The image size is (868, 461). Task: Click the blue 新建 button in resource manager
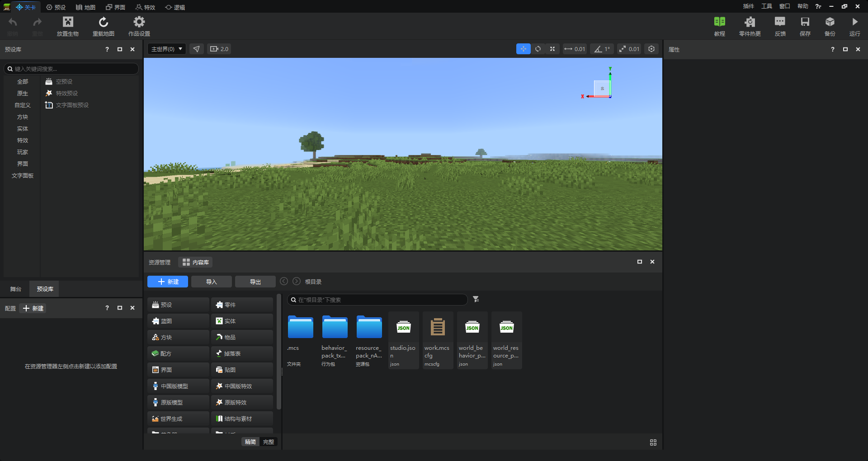coord(168,282)
